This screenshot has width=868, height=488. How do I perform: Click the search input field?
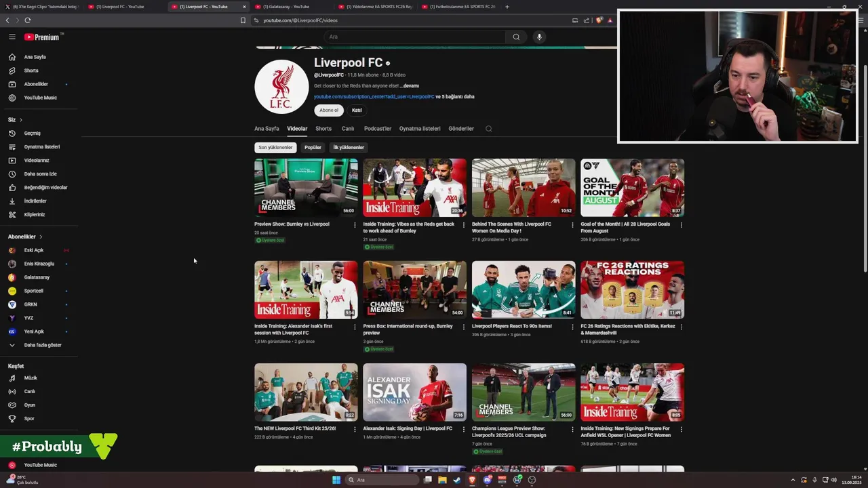[414, 37]
